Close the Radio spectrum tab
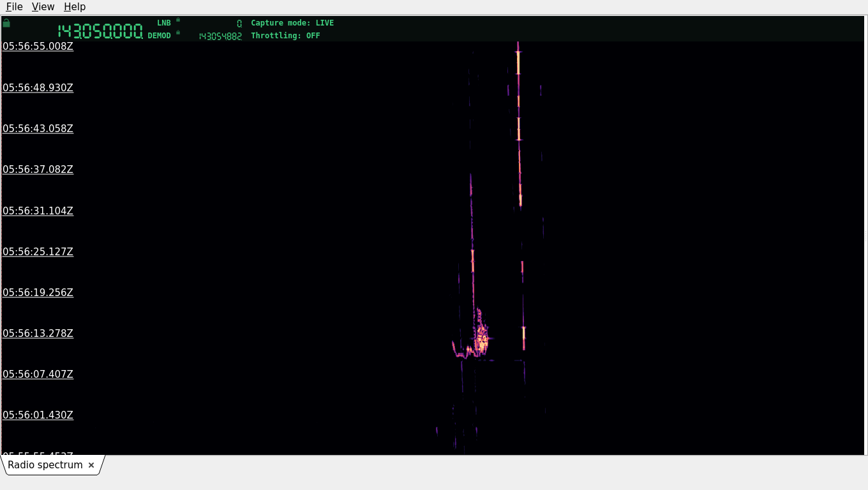This screenshot has width=868, height=490. [x=91, y=465]
